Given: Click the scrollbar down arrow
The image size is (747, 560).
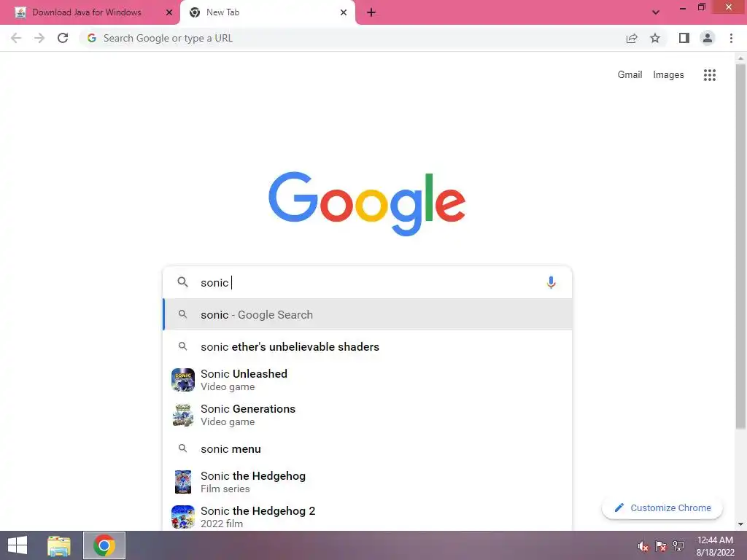Looking at the screenshot, I should point(740,524).
